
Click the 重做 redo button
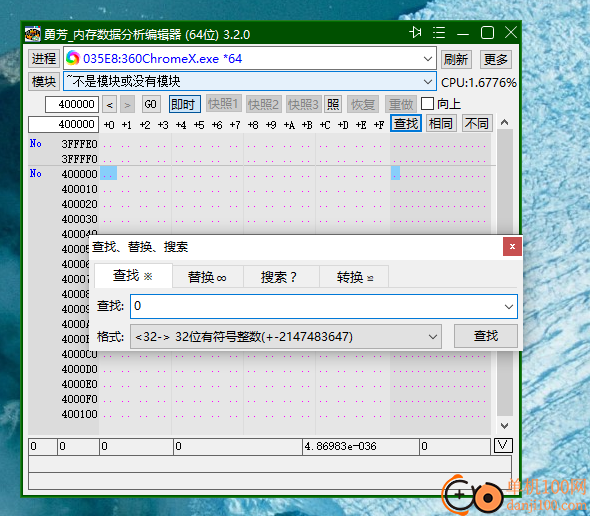point(401,104)
